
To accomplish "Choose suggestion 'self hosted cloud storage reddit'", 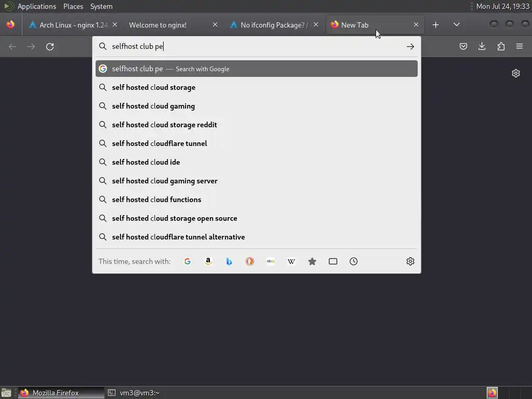I will click(x=257, y=125).
